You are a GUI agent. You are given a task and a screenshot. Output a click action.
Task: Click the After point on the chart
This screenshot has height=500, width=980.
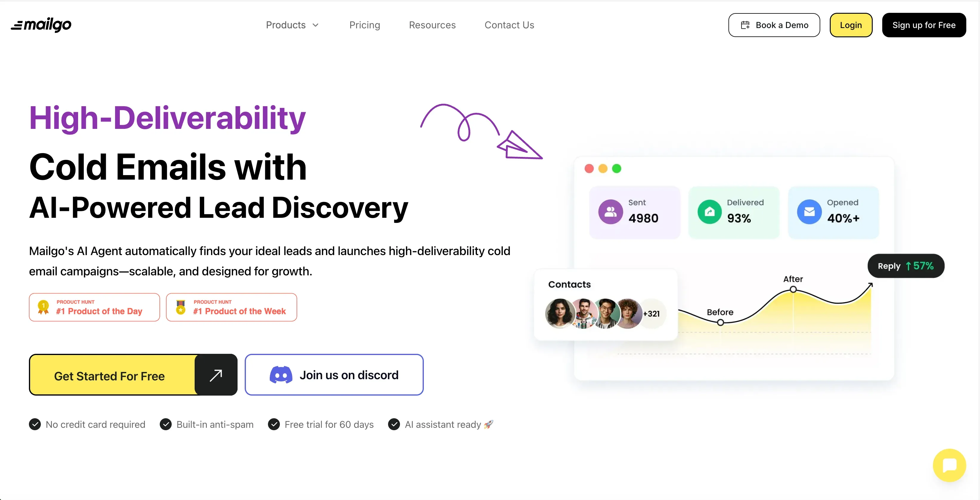click(x=793, y=289)
